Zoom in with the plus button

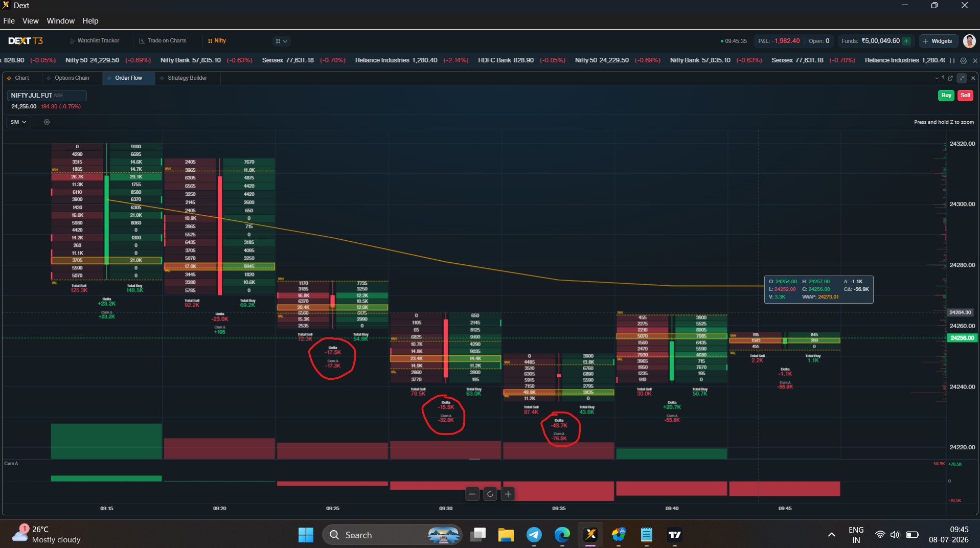(508, 494)
